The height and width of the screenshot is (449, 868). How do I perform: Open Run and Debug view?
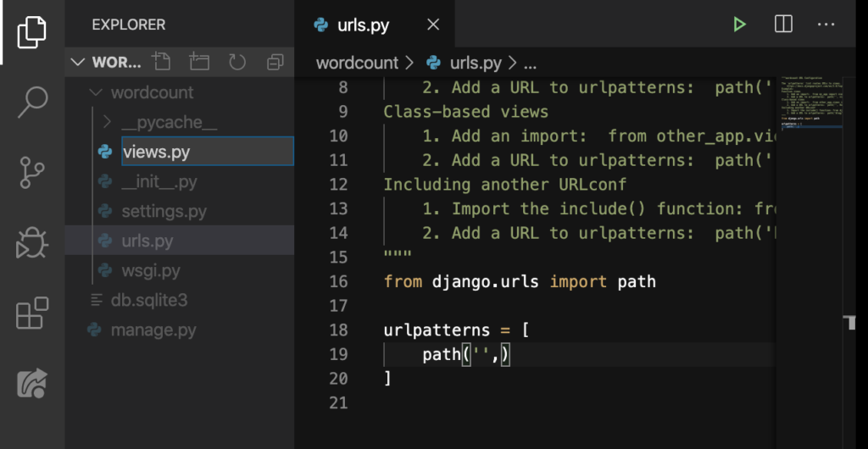pos(32,243)
